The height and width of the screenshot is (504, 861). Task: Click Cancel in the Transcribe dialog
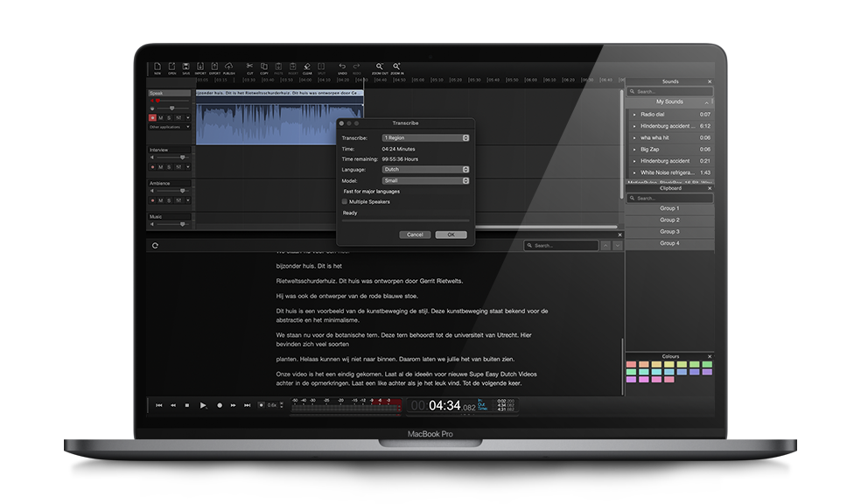[x=415, y=234]
